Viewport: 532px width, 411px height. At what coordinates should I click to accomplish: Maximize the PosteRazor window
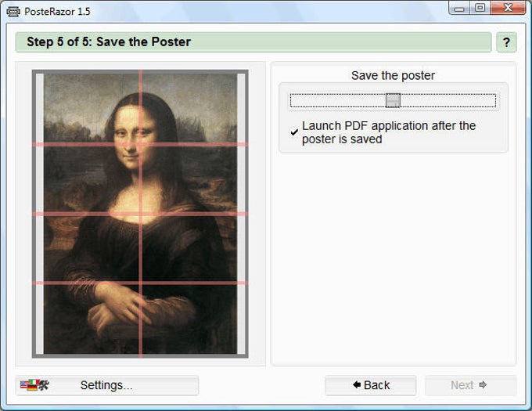point(480,8)
